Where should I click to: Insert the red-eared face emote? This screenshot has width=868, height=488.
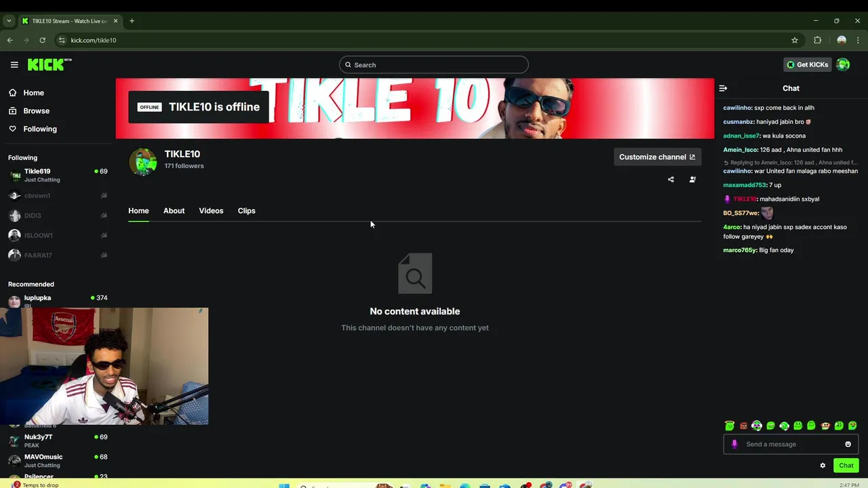(825, 426)
